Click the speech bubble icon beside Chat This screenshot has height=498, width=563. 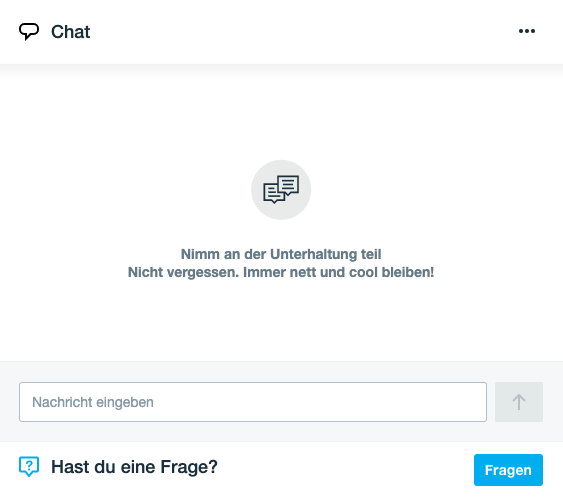pyautogui.click(x=29, y=32)
